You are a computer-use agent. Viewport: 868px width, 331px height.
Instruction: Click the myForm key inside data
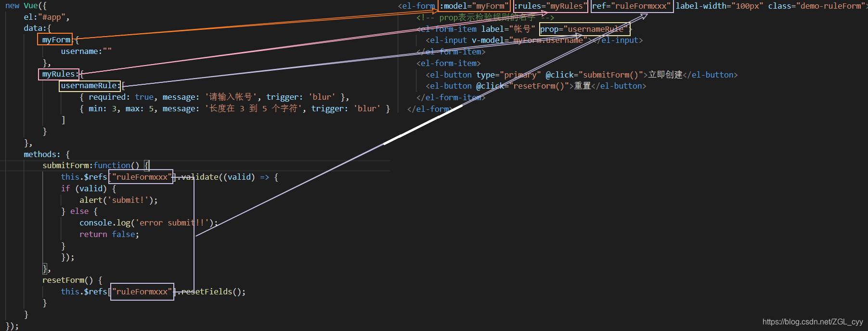(x=56, y=40)
